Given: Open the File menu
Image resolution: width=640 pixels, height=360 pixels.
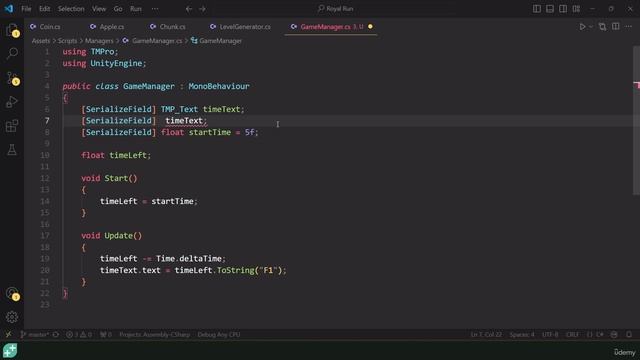Looking at the screenshot, I should point(26,9).
